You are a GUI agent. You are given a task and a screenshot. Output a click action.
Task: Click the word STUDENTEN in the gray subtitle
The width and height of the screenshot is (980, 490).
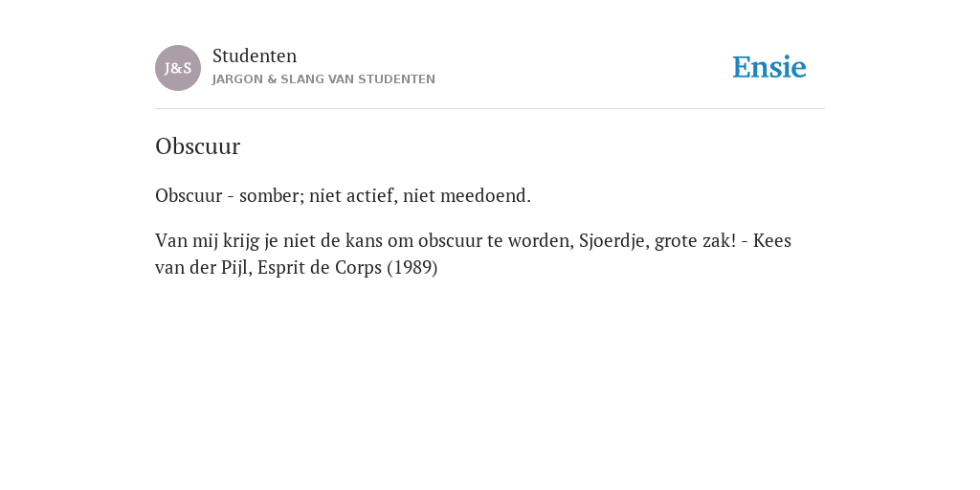tap(396, 79)
